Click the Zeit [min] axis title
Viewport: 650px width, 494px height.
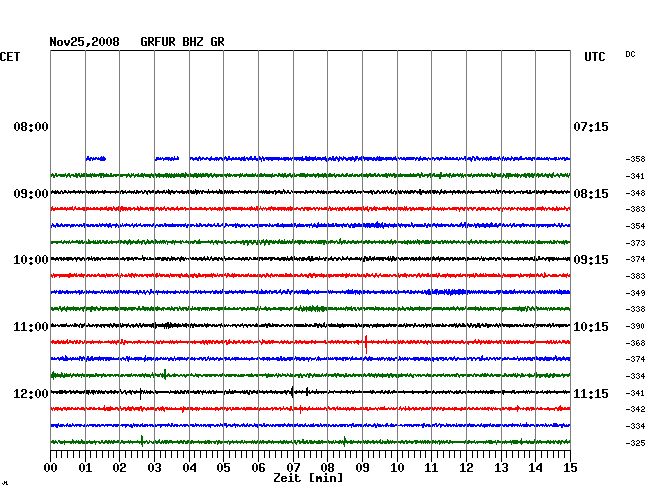click(x=308, y=478)
